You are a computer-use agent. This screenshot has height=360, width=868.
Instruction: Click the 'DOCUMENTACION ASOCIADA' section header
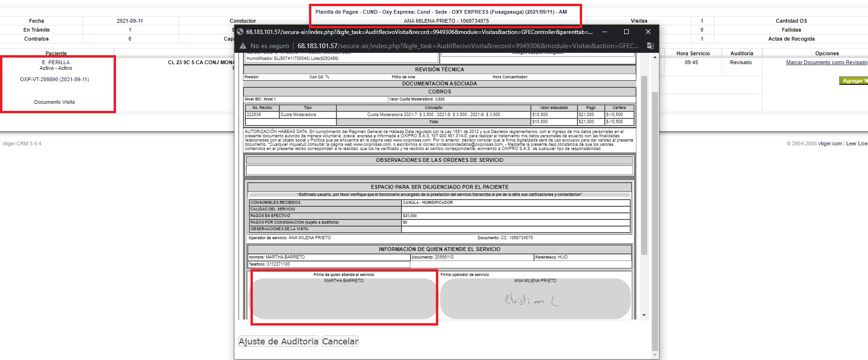click(x=440, y=84)
